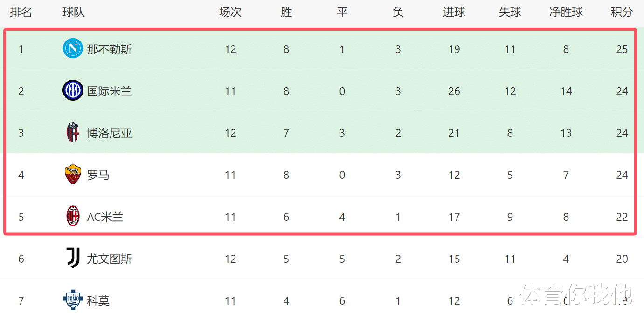The width and height of the screenshot is (644, 320).
Task: Select the 罗马 row points value 24
Action: coord(622,175)
